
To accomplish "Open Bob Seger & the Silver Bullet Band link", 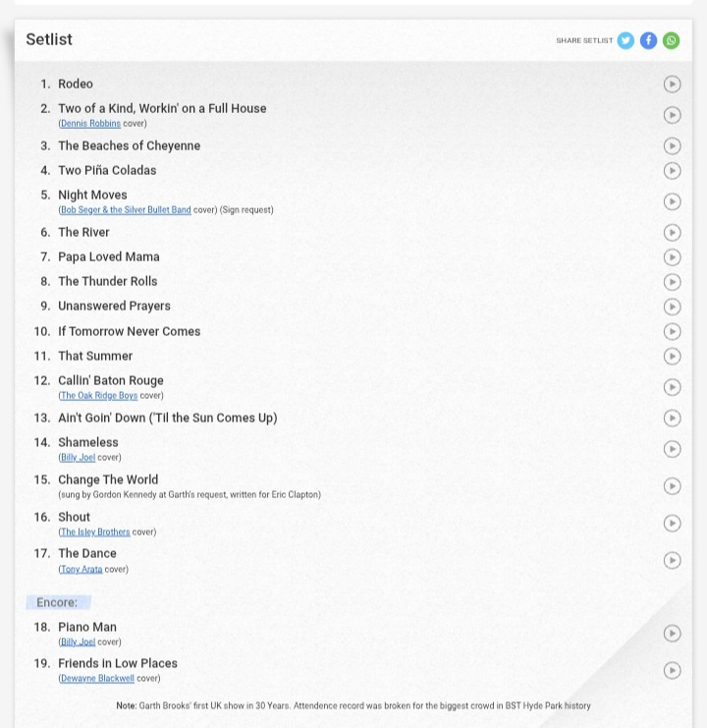I will (x=126, y=210).
